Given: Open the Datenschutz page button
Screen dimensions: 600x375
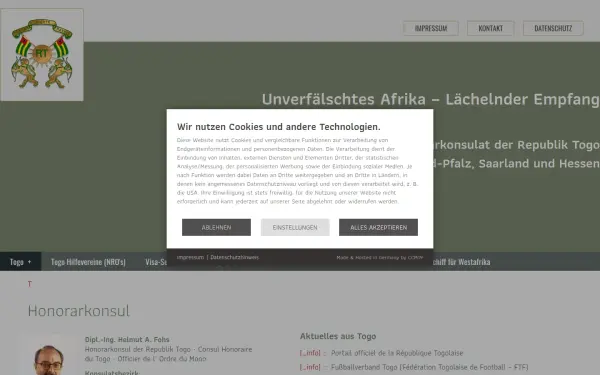Looking at the screenshot, I should coord(553,28).
